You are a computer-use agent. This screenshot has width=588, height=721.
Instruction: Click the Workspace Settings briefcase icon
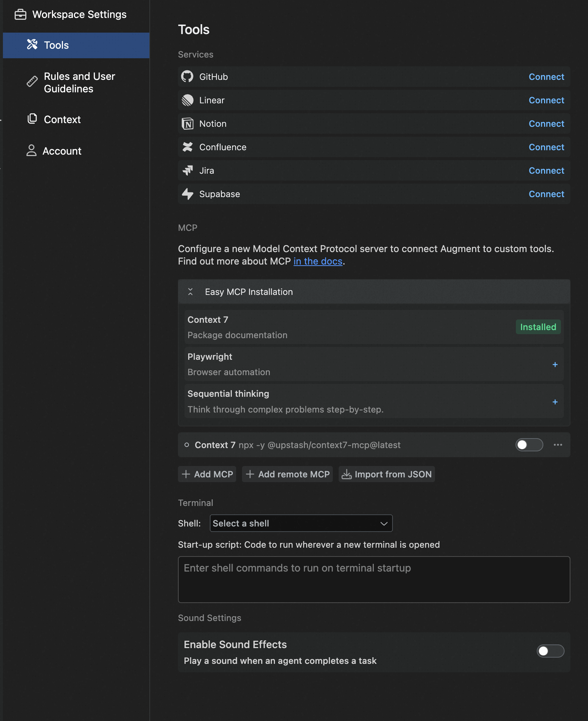click(x=21, y=14)
